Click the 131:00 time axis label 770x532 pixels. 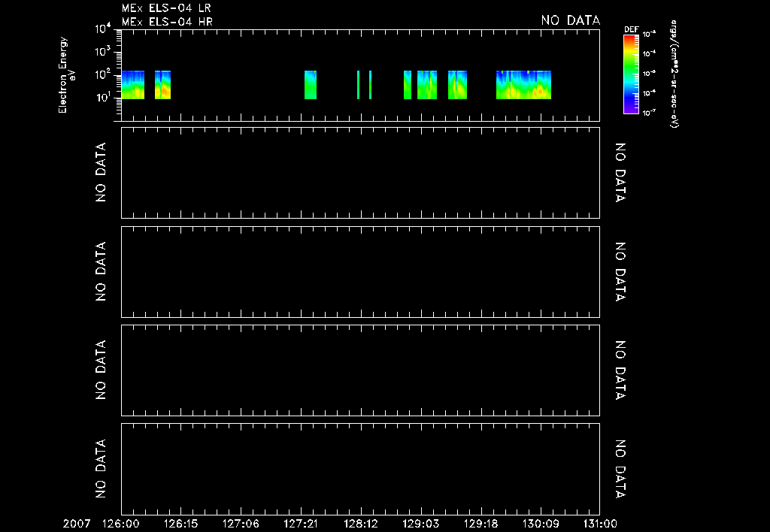pyautogui.click(x=600, y=524)
